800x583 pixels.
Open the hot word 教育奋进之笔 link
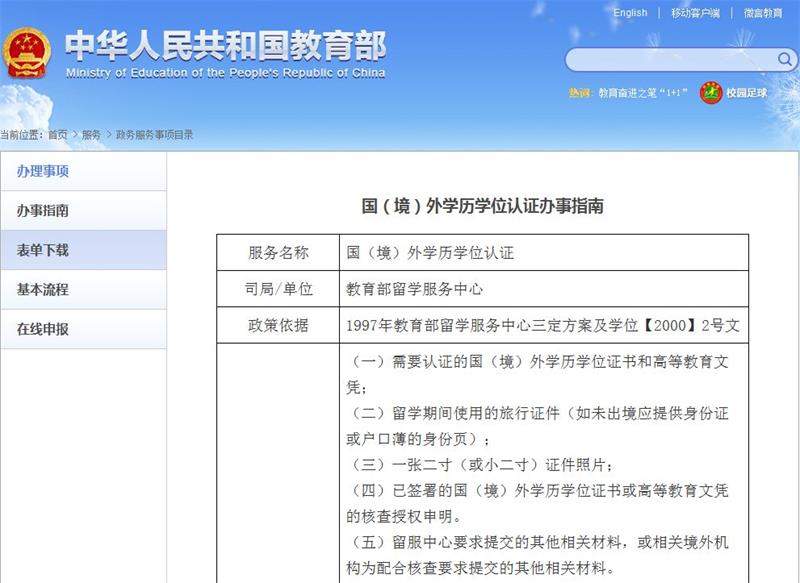tap(642, 93)
